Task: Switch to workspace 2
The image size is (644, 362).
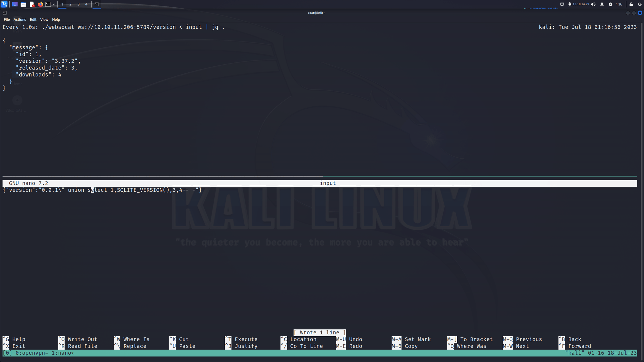Action: pos(71,4)
